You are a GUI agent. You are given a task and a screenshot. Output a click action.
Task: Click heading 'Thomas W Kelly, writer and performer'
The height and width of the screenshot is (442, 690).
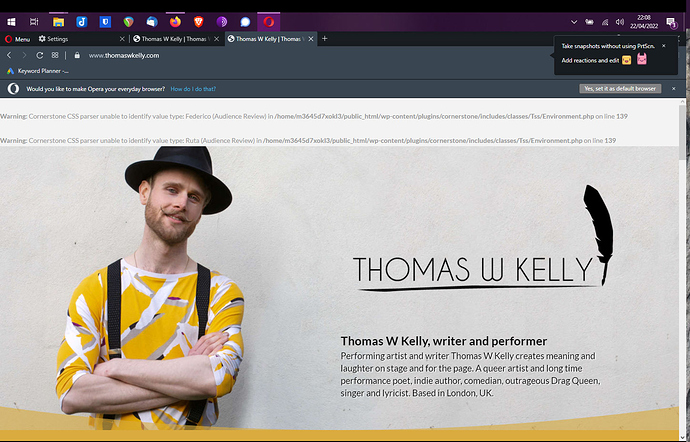coord(444,341)
